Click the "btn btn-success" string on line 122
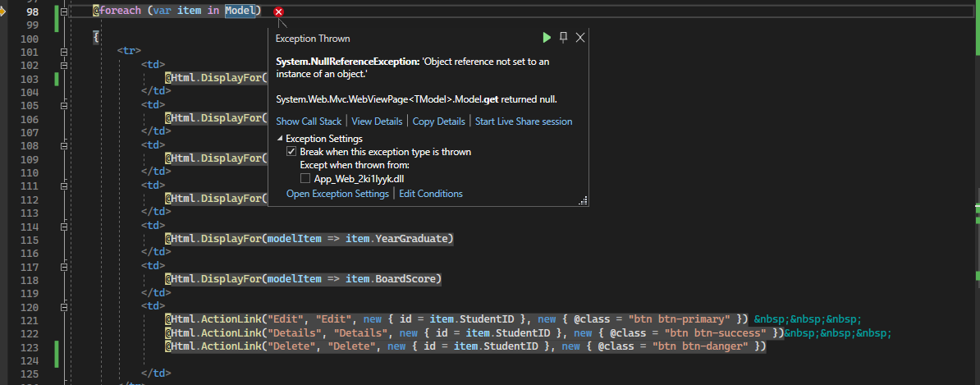980x385 pixels. coord(716,332)
